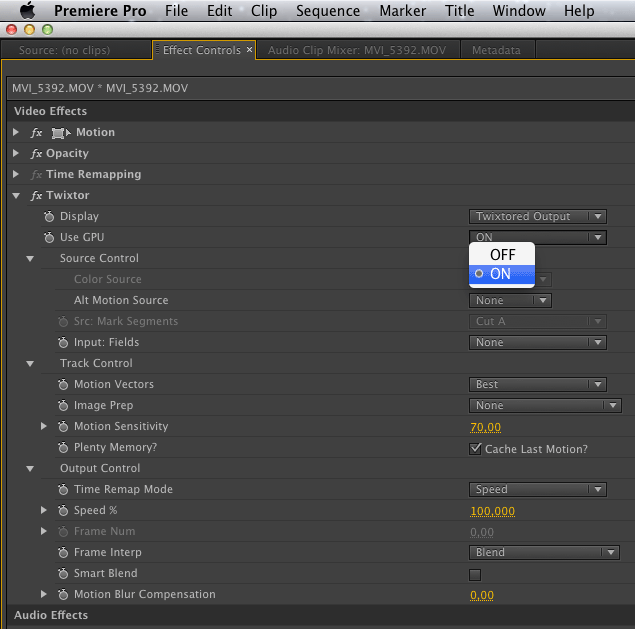Collapse the Source Control group
Screen dimensions: 635x629
30,258
